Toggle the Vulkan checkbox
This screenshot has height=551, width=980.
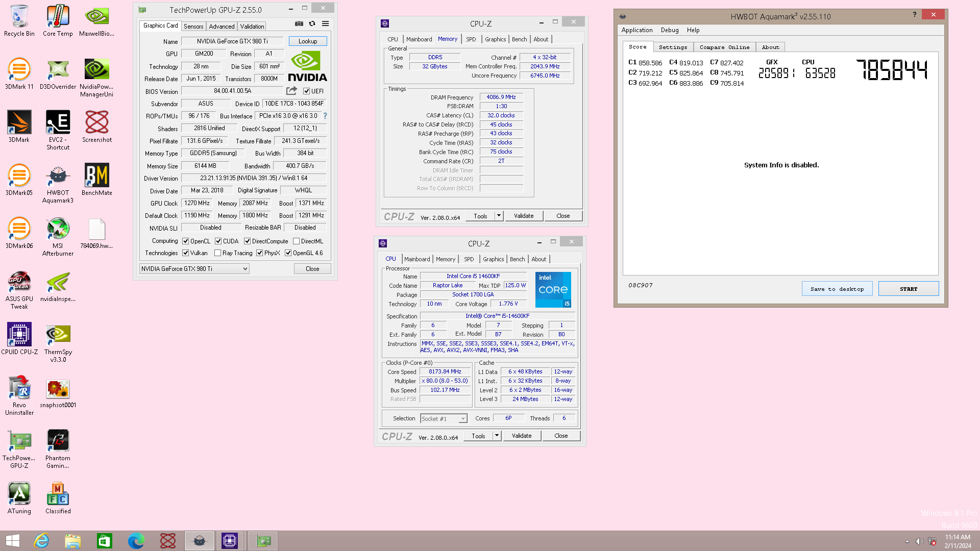pos(186,253)
